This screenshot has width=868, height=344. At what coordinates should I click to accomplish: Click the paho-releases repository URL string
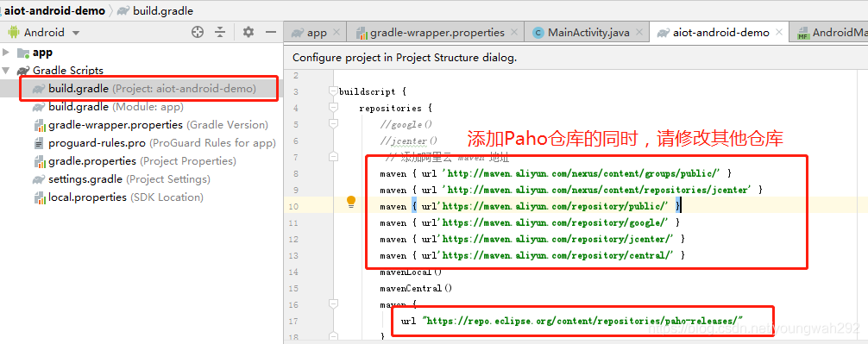[x=582, y=321]
